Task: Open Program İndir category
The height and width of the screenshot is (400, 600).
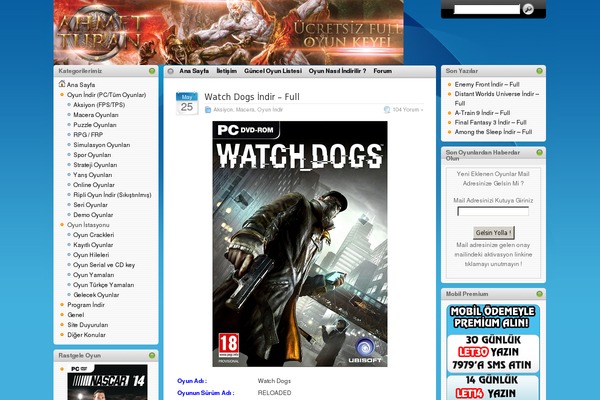Action: click(86, 305)
